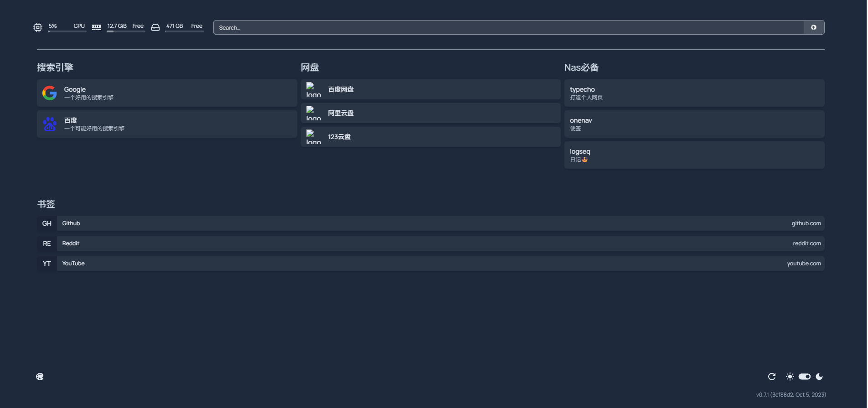Click the Baidu paw logo
The width and height of the screenshot is (868, 408).
[50, 124]
